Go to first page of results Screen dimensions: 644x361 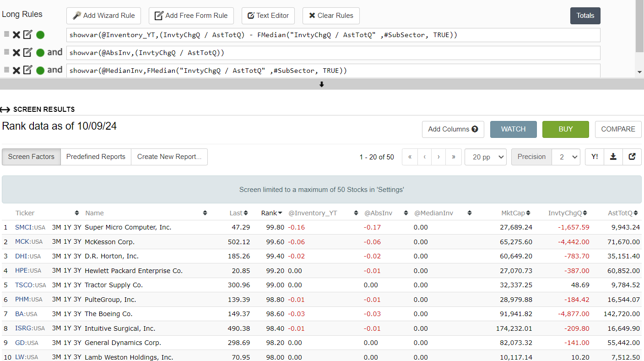pos(410,157)
